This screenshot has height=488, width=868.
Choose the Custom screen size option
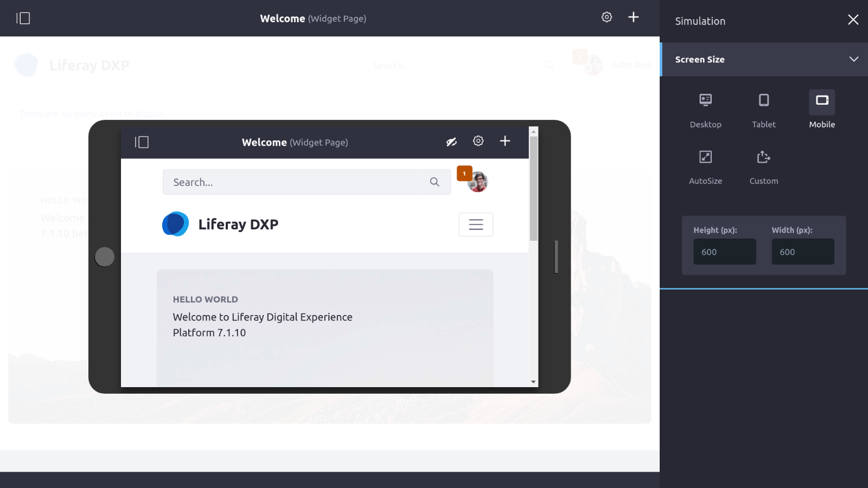[764, 167]
